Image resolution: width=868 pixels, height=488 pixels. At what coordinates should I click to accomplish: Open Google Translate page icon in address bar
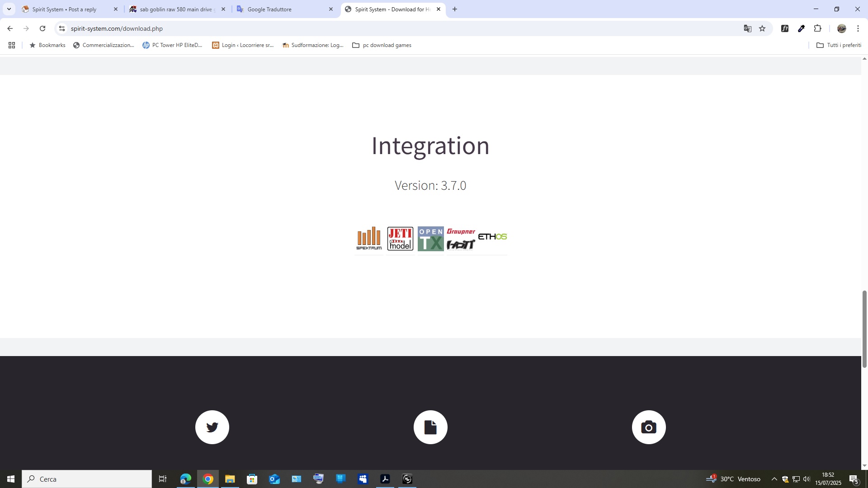(x=747, y=28)
